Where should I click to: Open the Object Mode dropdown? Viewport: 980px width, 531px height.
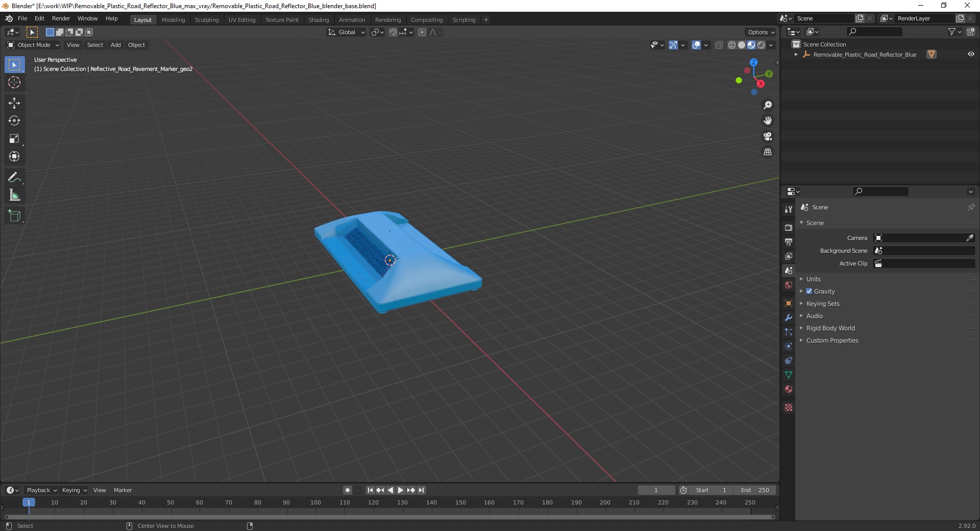tap(33, 45)
